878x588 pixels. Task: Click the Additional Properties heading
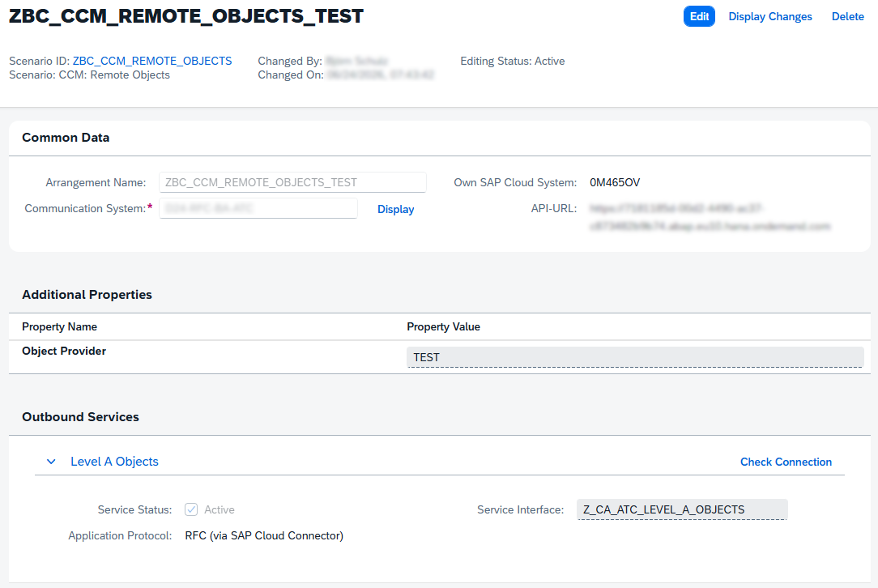(x=87, y=295)
